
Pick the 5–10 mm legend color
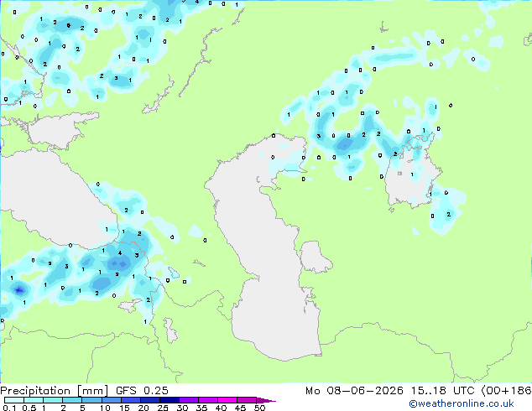point(91,400)
